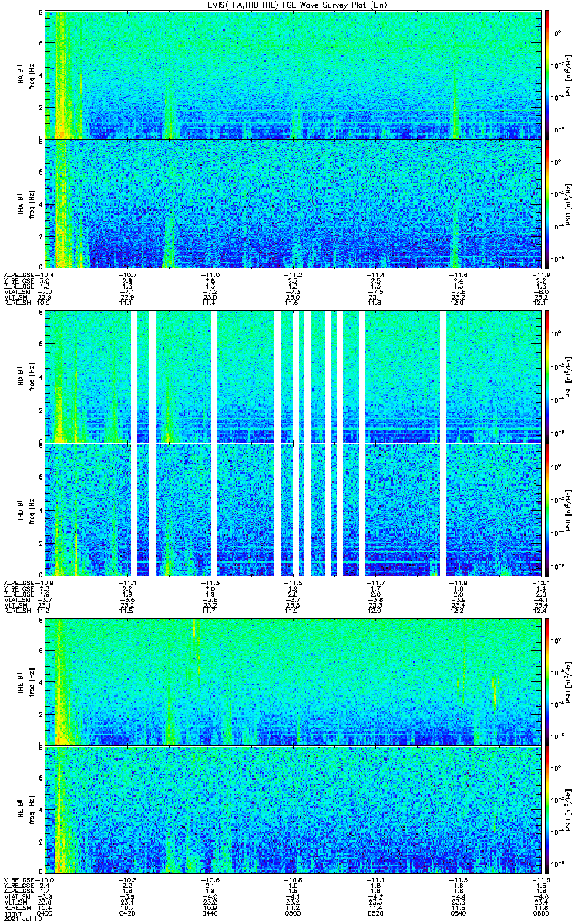Click the '0440' time tick label
The height and width of the screenshot is (924, 578).
210,914
